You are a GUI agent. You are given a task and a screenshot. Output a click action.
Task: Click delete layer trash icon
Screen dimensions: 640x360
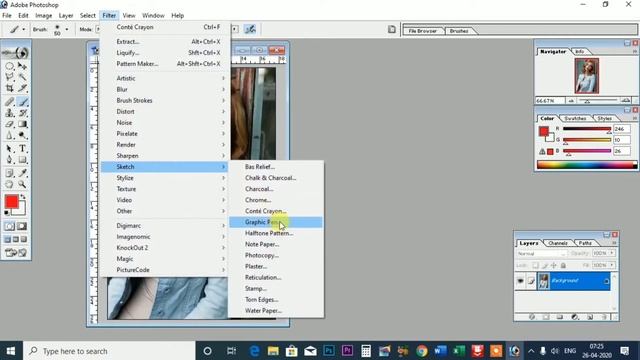[x=604, y=317]
